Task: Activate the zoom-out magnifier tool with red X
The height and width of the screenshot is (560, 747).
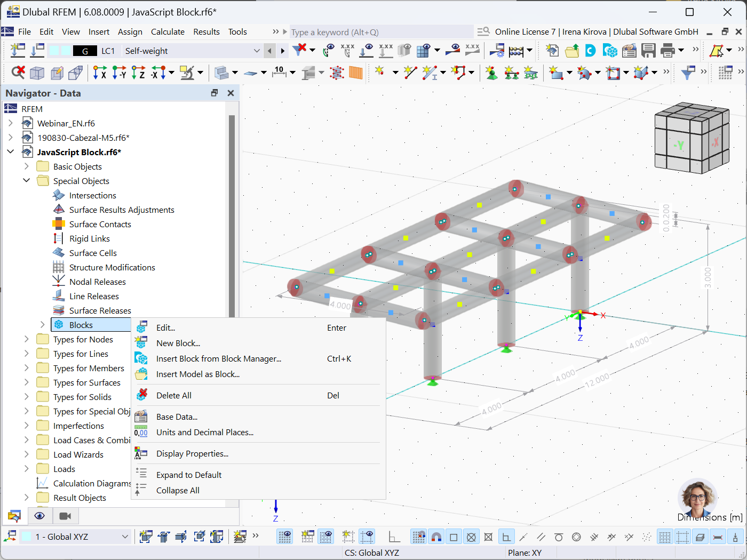Action: [x=19, y=73]
